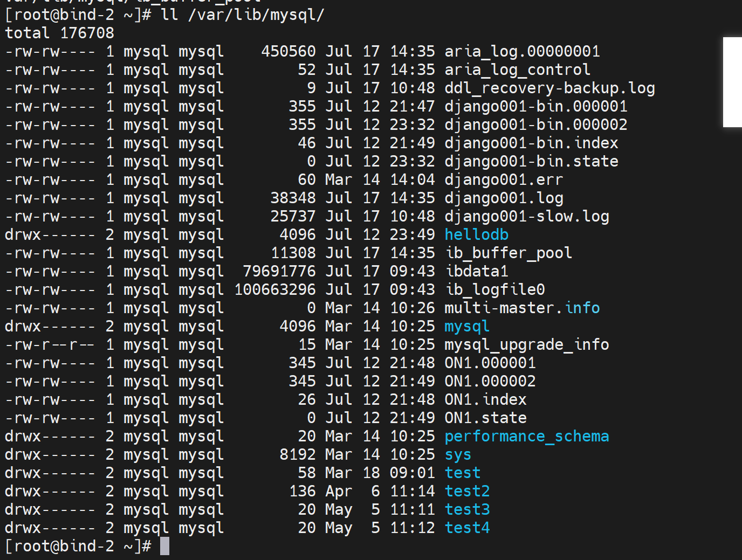Screen dimensions: 742x560
Task: Click the test4 directory name
Action: coord(467,528)
